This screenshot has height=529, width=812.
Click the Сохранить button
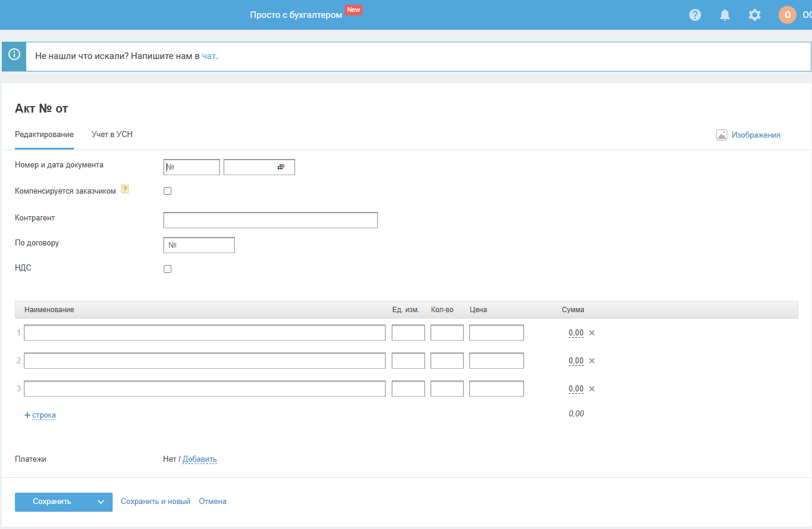point(52,502)
